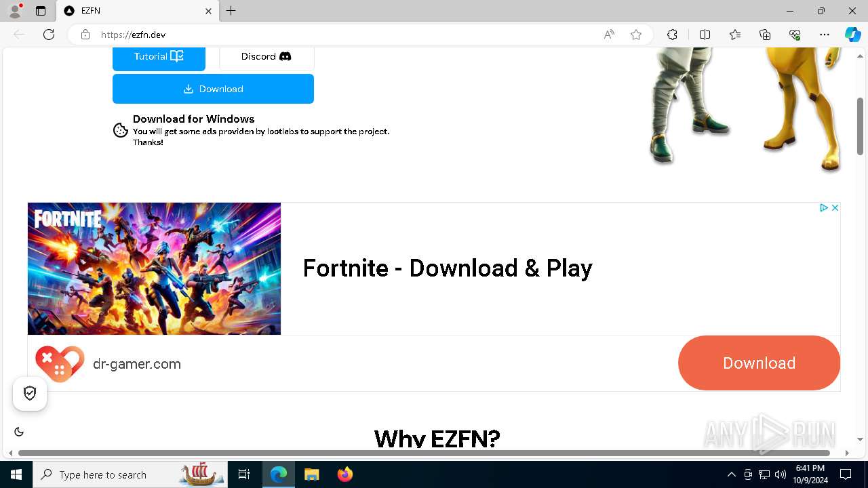
Task: Close the EZFN tab
Action: [208, 11]
